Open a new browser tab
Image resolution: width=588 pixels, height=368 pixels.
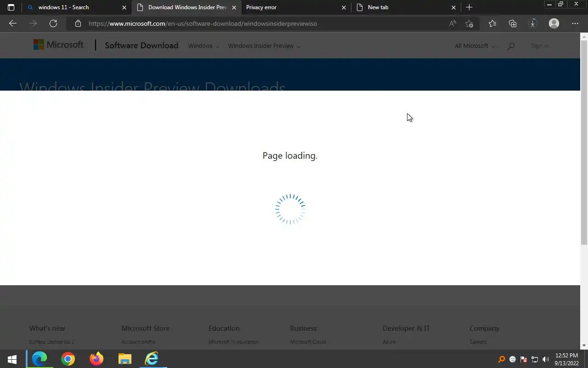[x=469, y=7]
